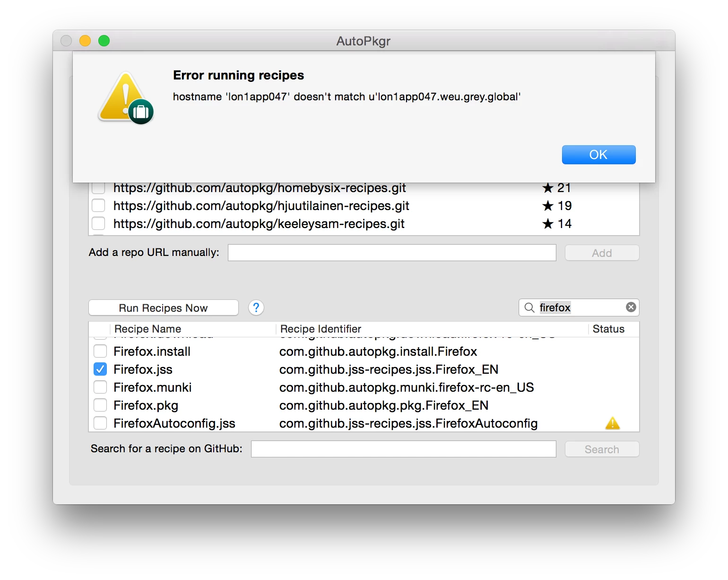Minimize the AutoPkgr window
Screen dimensions: 728x580
(x=85, y=41)
